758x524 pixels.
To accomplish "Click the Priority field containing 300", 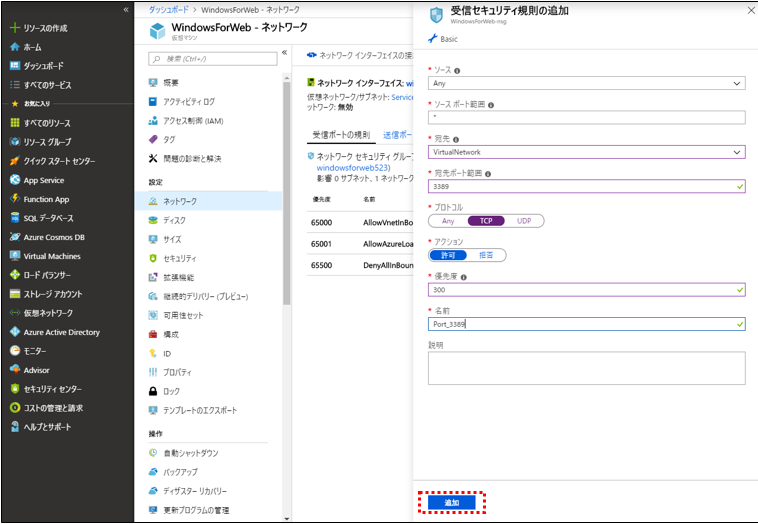I will click(586, 290).
